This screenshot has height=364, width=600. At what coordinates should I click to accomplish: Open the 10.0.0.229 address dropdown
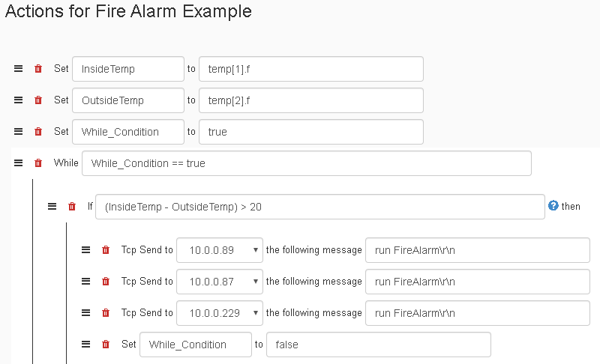tap(220, 313)
